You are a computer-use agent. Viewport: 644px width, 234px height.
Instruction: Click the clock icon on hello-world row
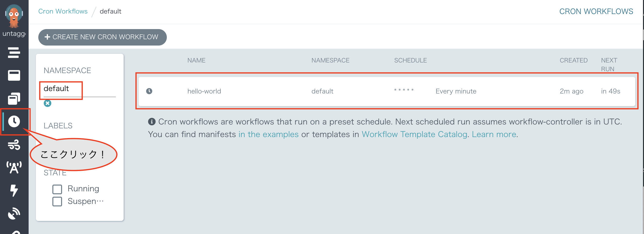149,91
